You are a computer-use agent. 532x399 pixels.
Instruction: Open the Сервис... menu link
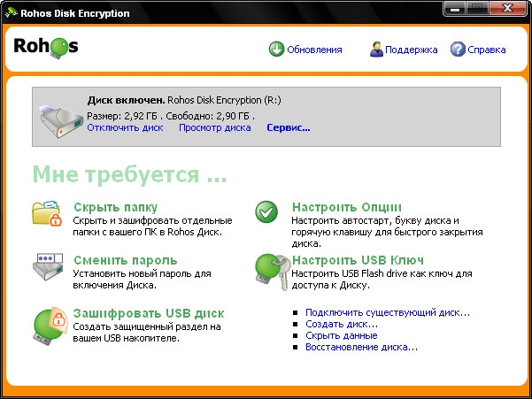tap(289, 127)
